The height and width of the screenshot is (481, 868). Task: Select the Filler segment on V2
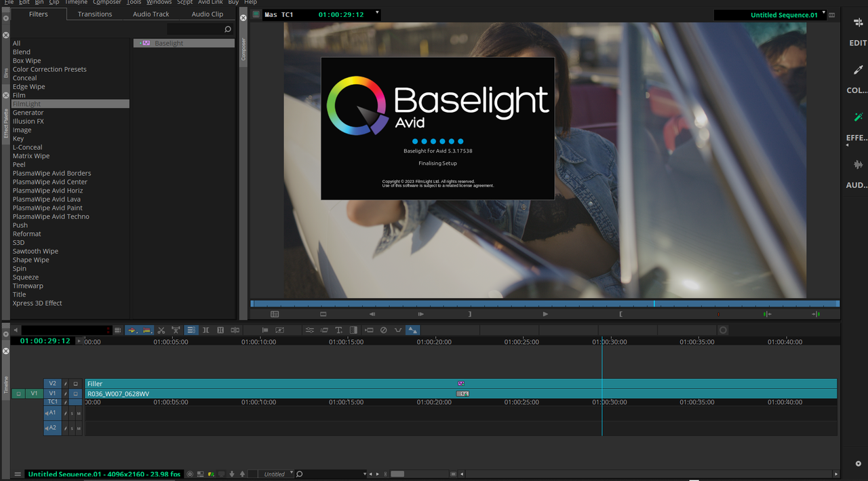click(461, 383)
